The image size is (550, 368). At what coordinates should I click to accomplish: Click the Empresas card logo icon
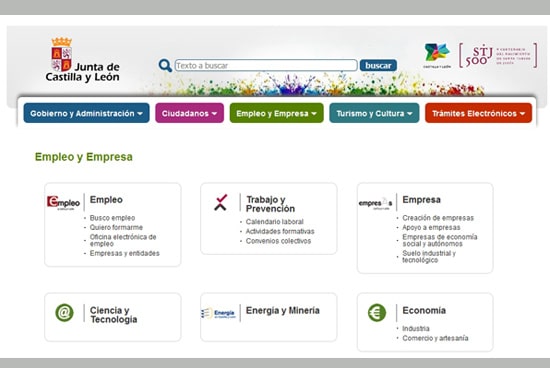[x=375, y=203]
